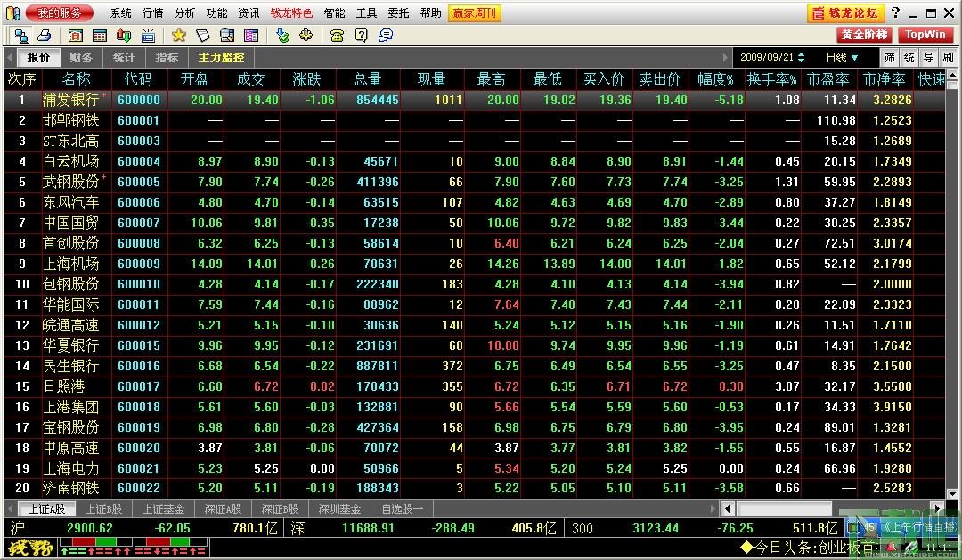Click the 沪 index value 2900.62
Image resolution: width=962 pixels, height=560 pixels.
click(x=90, y=528)
